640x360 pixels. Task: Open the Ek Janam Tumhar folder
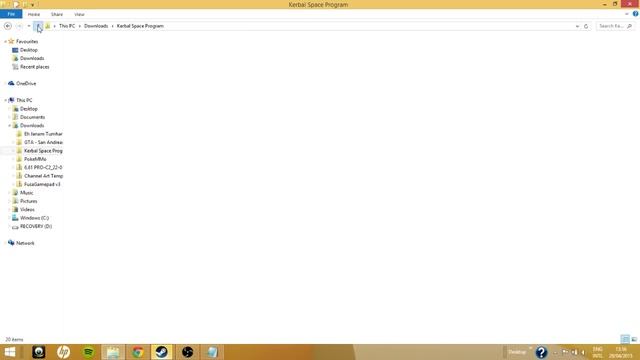point(43,134)
